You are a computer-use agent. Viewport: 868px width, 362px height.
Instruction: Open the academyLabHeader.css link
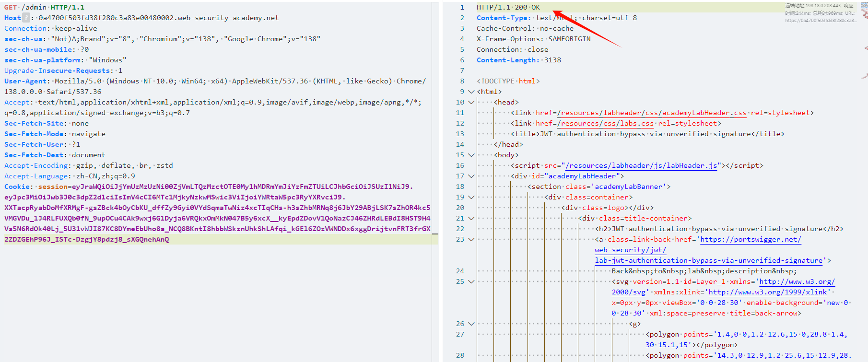coord(651,113)
